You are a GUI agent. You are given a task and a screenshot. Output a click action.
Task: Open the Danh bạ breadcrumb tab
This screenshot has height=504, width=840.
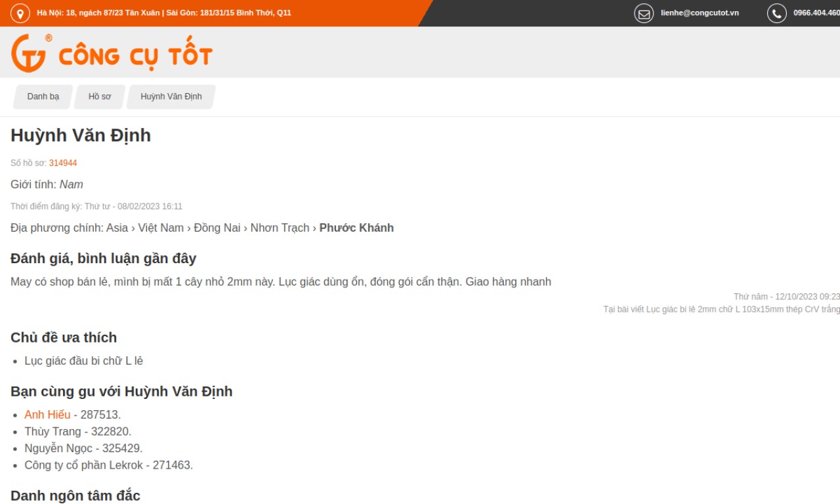43,96
